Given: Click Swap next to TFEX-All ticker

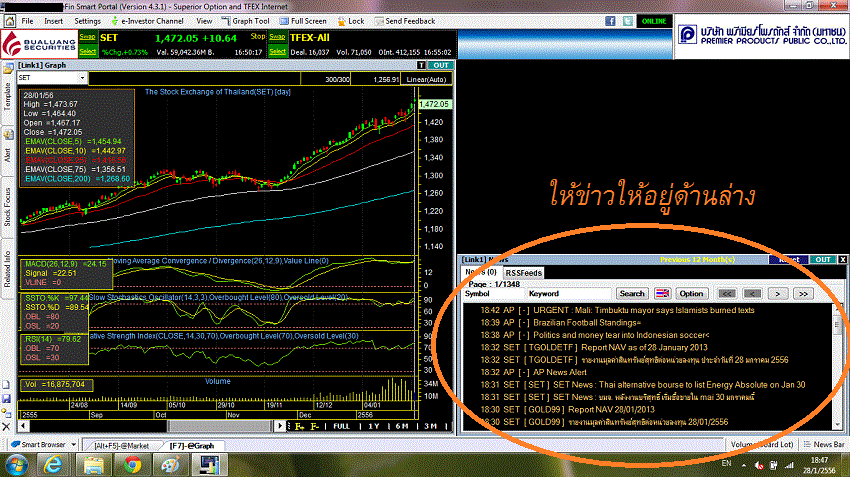Looking at the screenshot, I should click(278, 37).
